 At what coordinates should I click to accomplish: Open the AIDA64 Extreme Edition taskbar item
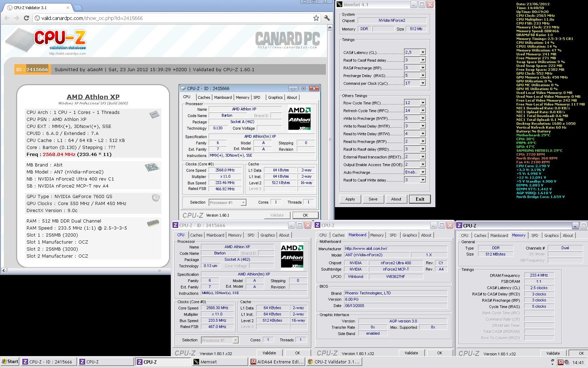click(x=276, y=362)
